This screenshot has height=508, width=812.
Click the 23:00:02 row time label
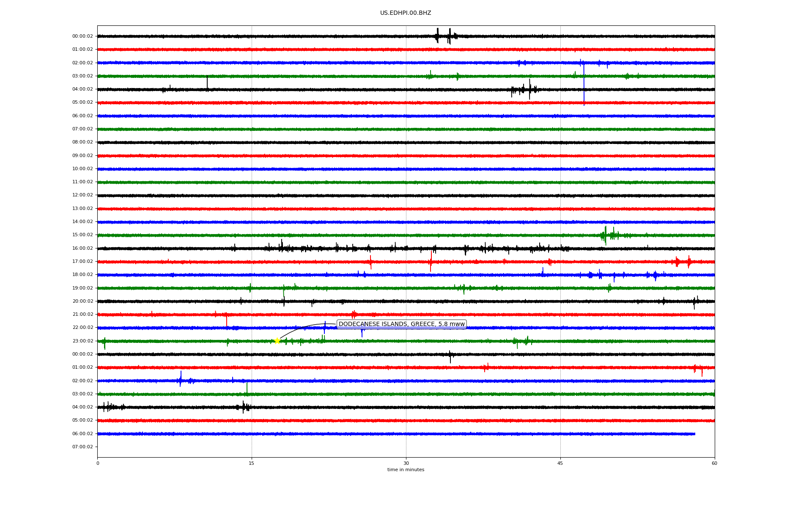tap(82, 341)
